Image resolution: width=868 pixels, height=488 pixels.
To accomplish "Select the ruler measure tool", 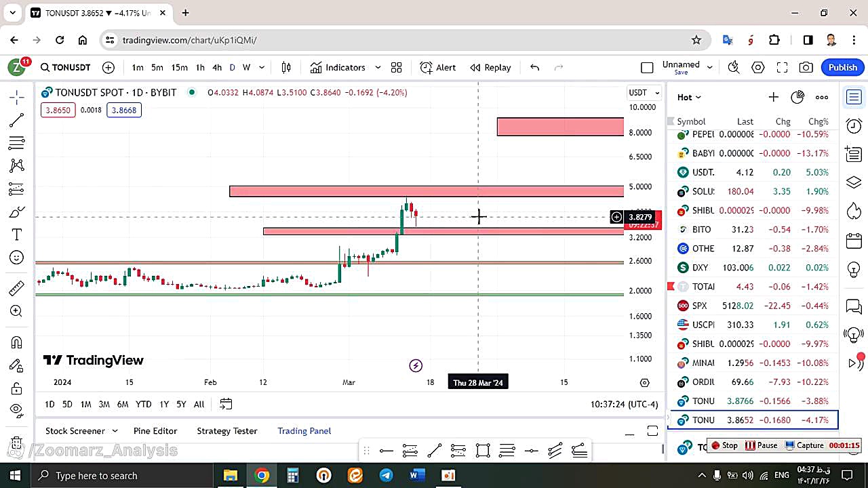I will [17, 288].
